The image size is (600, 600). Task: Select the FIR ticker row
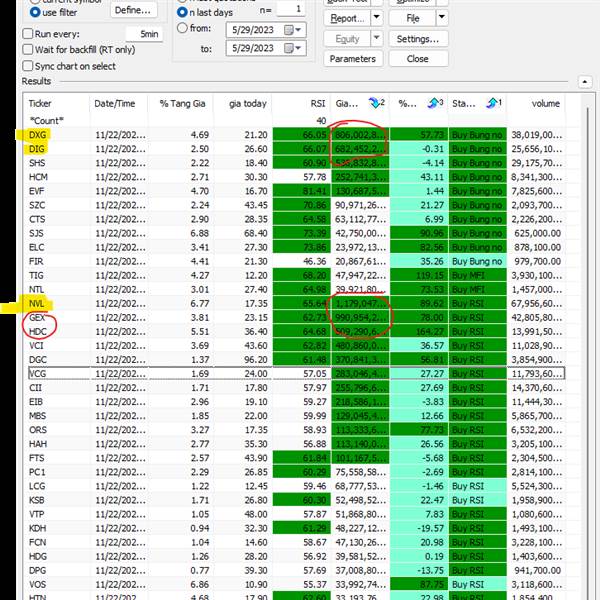click(x=295, y=261)
